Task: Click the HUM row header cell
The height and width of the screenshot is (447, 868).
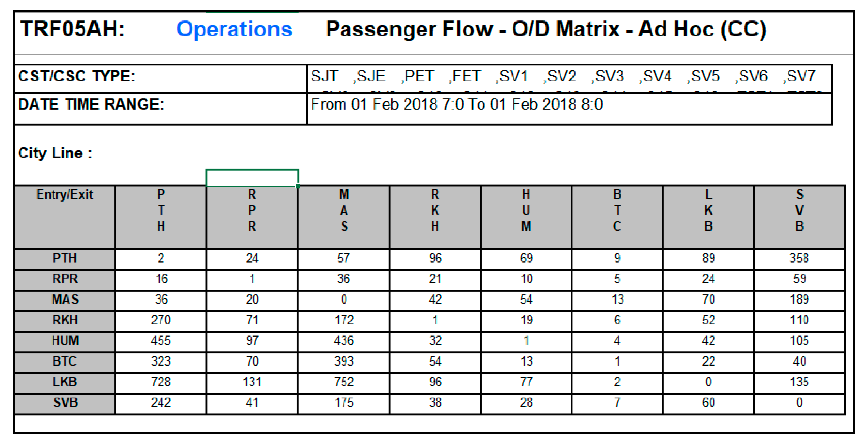Action: tap(65, 341)
